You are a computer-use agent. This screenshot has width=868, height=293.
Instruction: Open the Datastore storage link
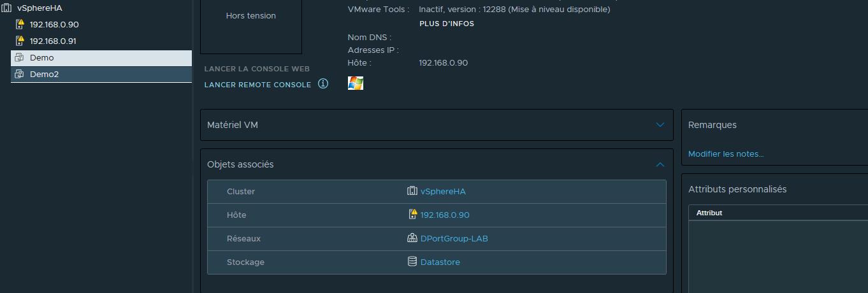click(x=440, y=262)
